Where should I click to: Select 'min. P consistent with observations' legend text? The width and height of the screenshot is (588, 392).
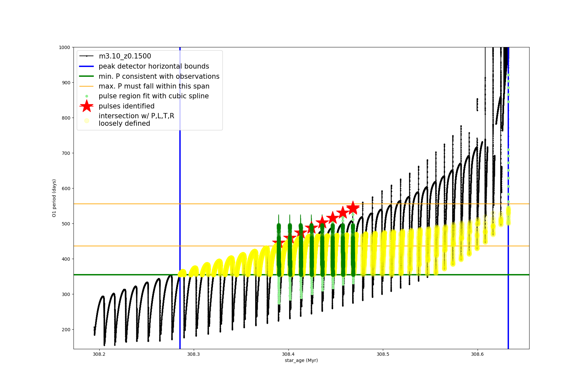tap(159, 76)
